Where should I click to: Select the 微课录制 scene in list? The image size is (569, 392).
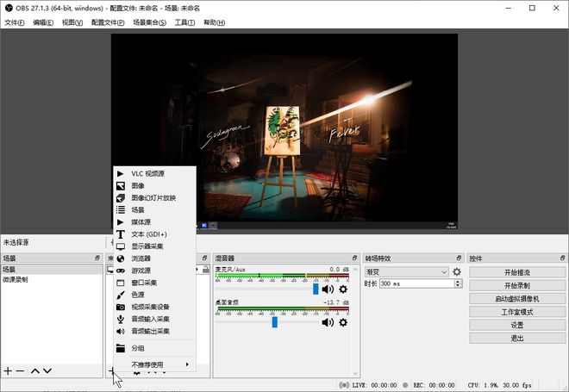16,279
